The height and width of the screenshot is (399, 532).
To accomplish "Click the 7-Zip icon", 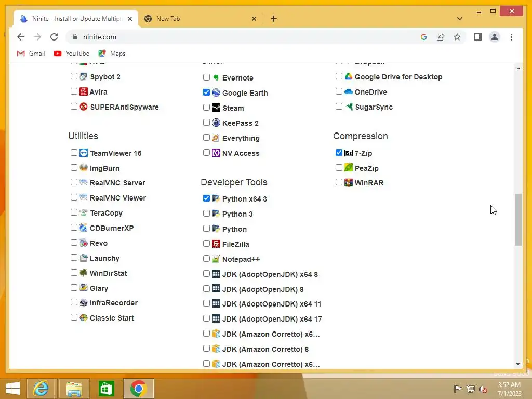I will 349,153.
